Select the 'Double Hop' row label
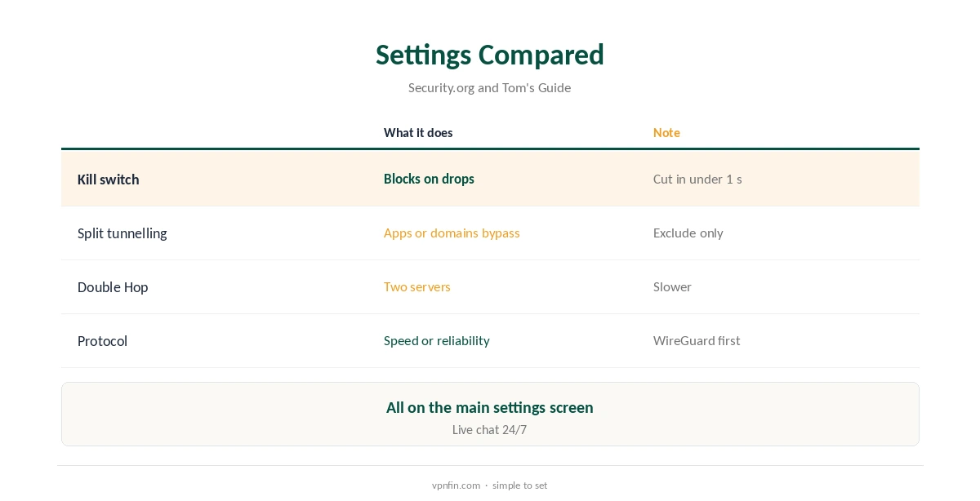Image resolution: width=980 pixels, height=501 pixels. coord(113,287)
